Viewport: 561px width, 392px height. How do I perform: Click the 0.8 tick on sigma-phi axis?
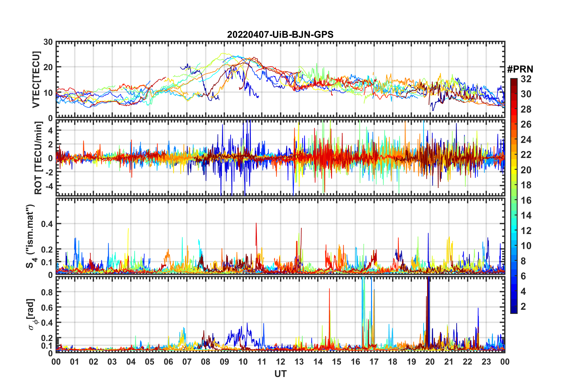pos(47,292)
